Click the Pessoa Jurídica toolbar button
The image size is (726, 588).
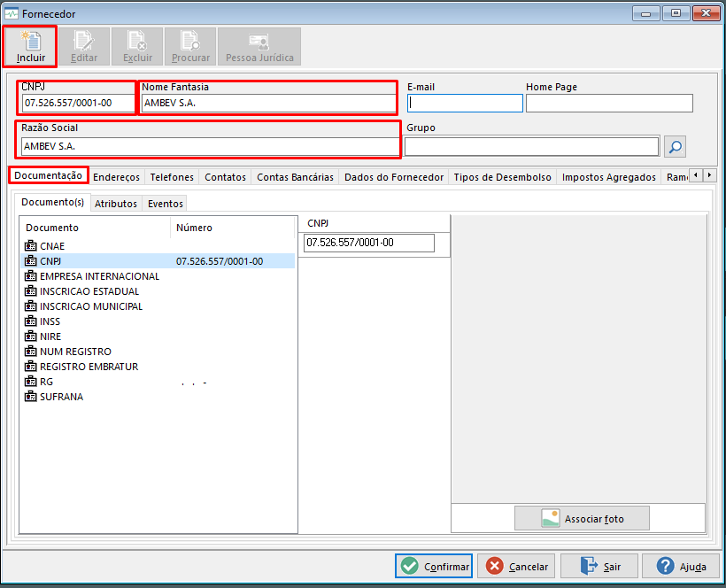pyautogui.click(x=259, y=46)
